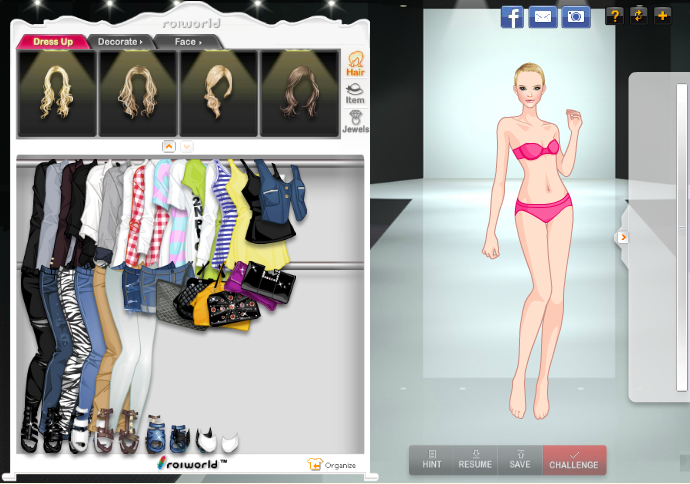This screenshot has width=690, height=484.
Task: Open help via the question mark icon
Action: [x=615, y=16]
